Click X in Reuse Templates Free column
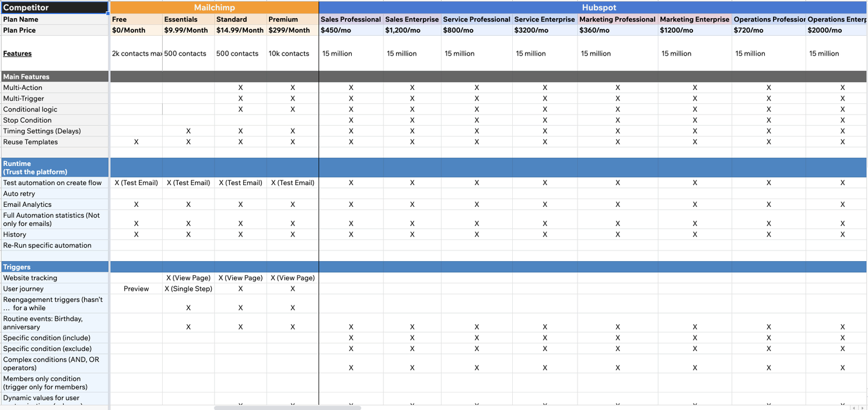 (x=136, y=142)
